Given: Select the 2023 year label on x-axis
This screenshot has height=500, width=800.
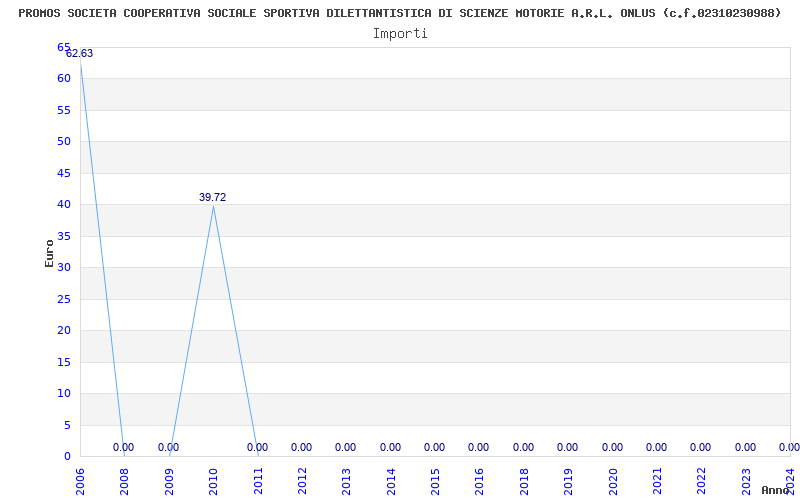Looking at the screenshot, I should [746, 481].
